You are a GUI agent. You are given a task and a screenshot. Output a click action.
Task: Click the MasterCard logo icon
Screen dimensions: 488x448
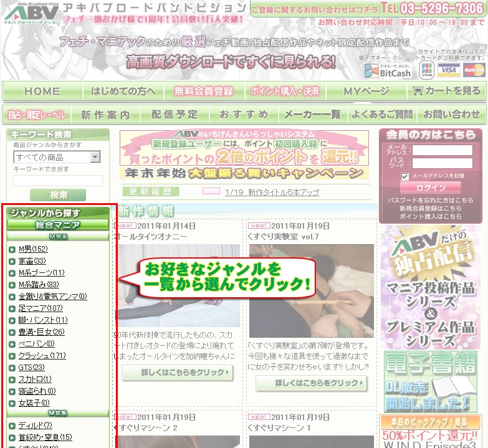point(474,70)
